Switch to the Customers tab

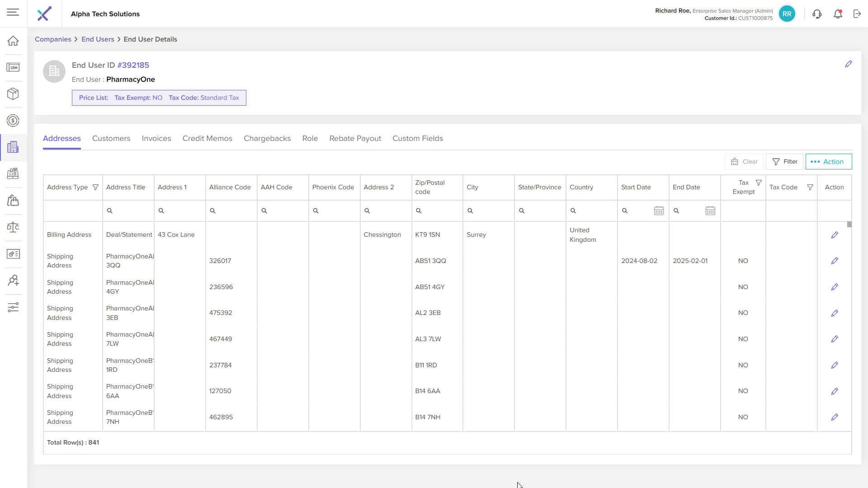tap(111, 138)
